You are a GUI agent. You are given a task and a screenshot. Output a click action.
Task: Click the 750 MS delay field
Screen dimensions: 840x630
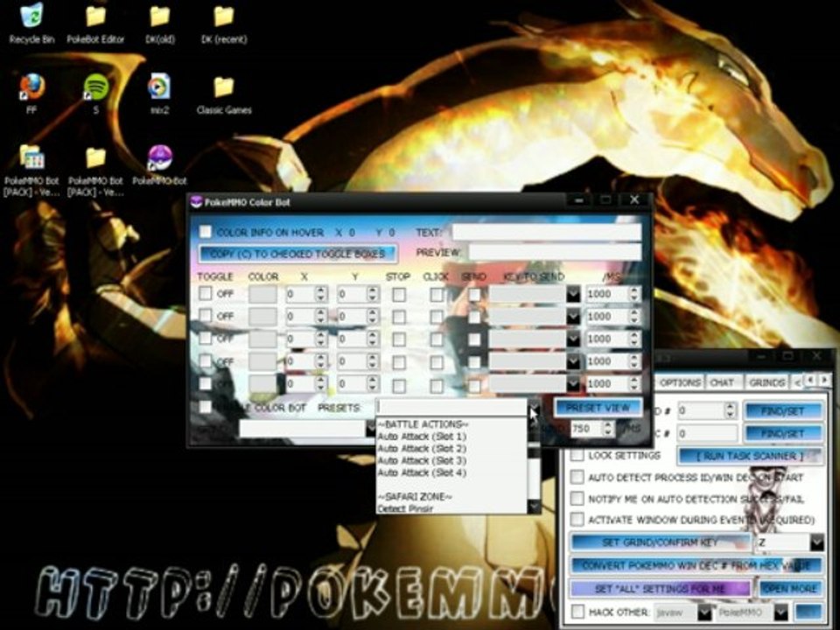[x=586, y=429]
